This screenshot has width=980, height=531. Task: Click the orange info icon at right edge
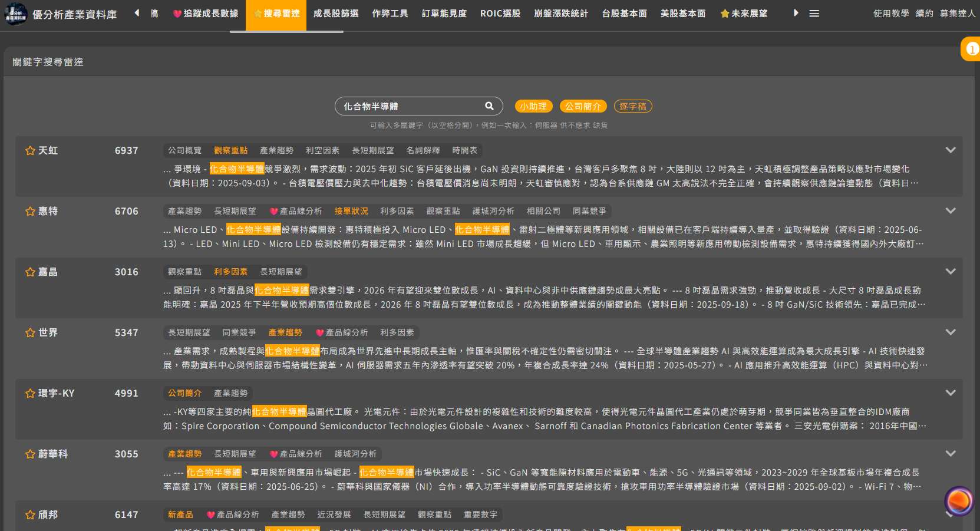tap(972, 50)
